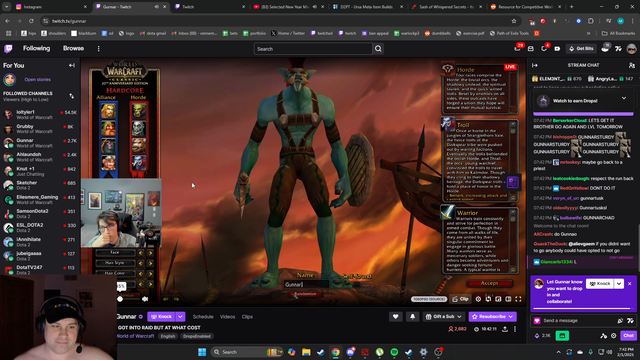Viewport: 640px width, 360px height.
Task: Click the share stream upload icon
Action: point(505,329)
